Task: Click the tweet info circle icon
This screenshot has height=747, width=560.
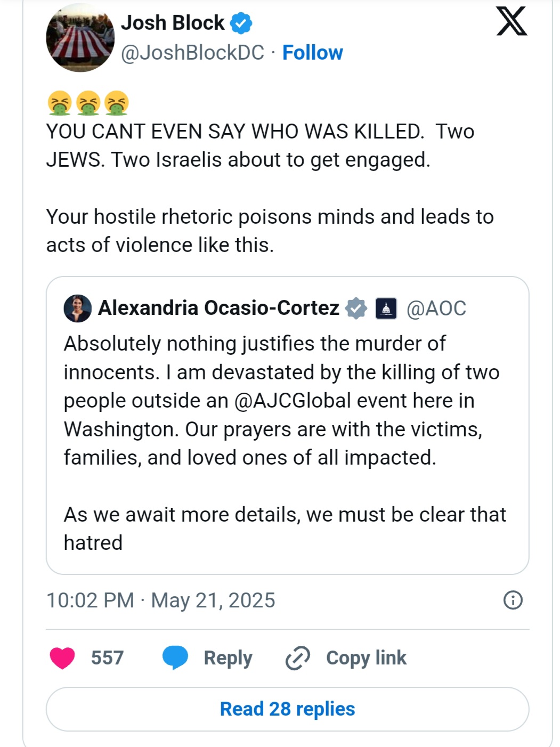Action: point(513,600)
